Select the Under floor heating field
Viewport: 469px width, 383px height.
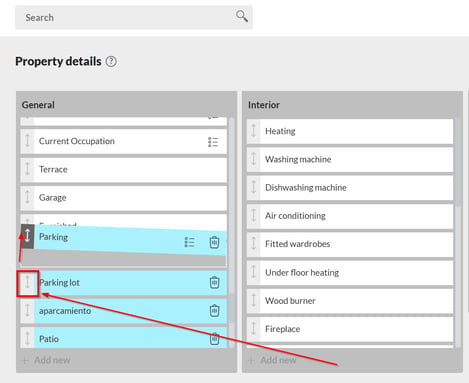point(350,273)
